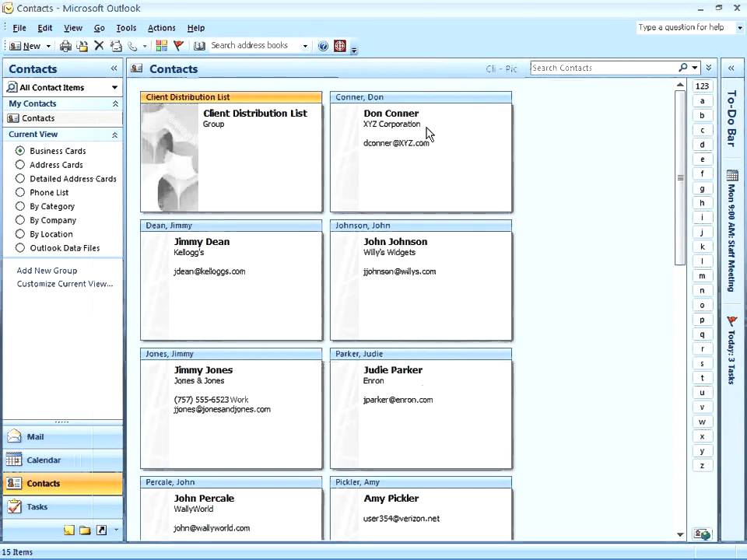Jump to letter m in index

click(x=702, y=276)
